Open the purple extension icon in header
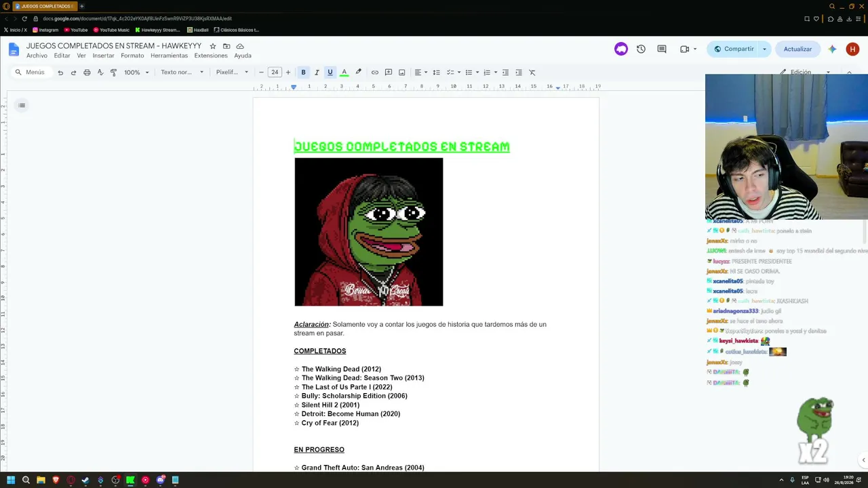Screen dimensions: 868x488 pos(621,49)
